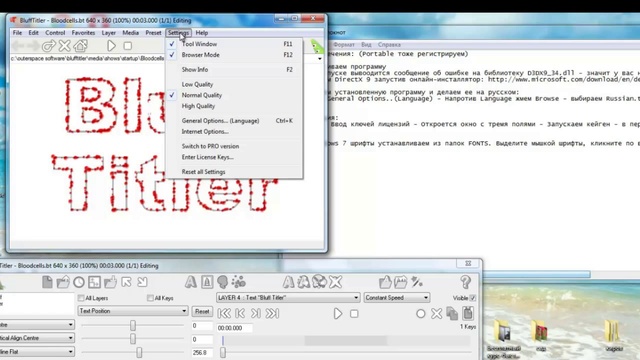Click the 00:00.000 time field
The image size is (640, 360).
point(234,328)
